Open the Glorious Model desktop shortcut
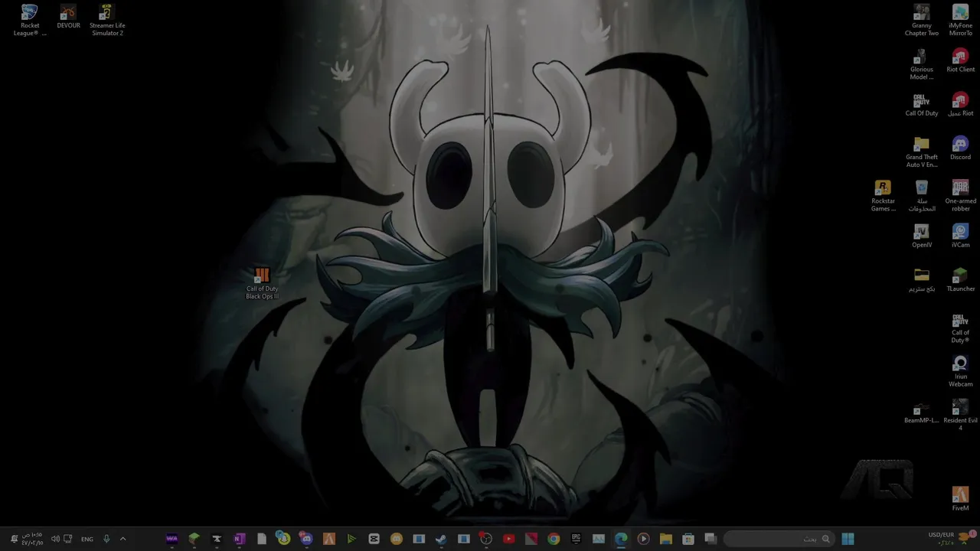The image size is (980, 551). tap(922, 65)
